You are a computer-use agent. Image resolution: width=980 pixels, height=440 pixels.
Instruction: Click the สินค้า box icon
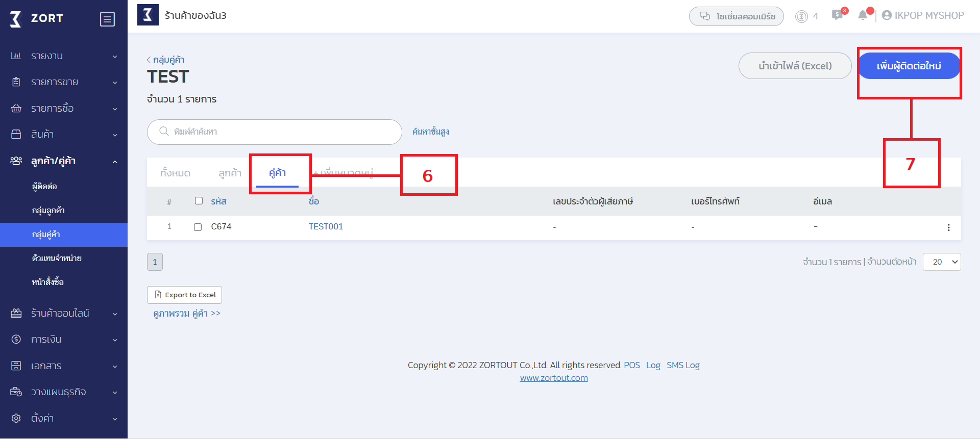point(16,134)
